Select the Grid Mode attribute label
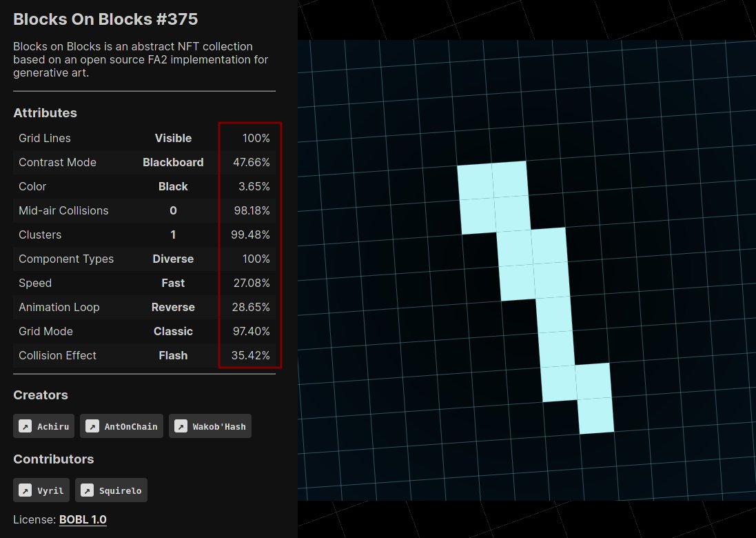Screen dimensions: 756x538 (45, 331)
